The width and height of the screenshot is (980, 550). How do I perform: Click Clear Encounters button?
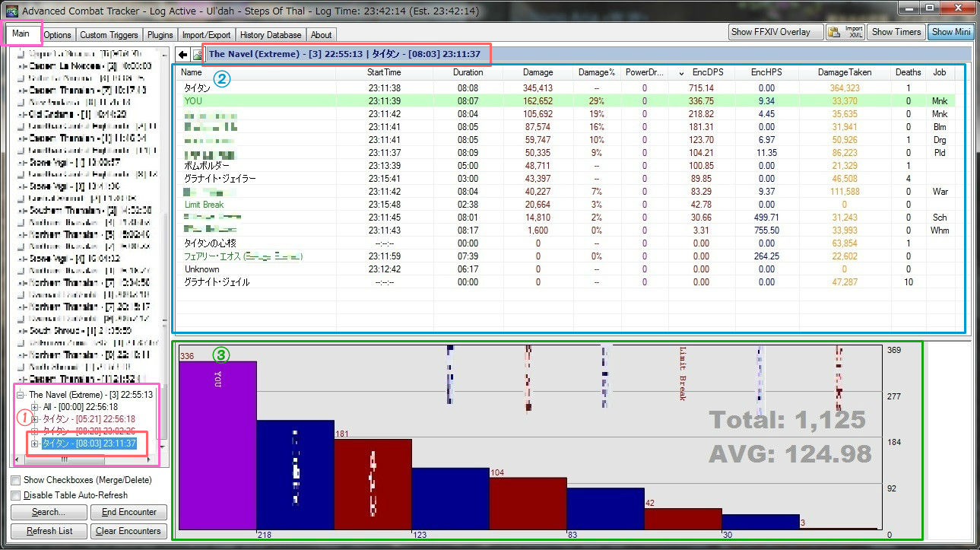129,531
